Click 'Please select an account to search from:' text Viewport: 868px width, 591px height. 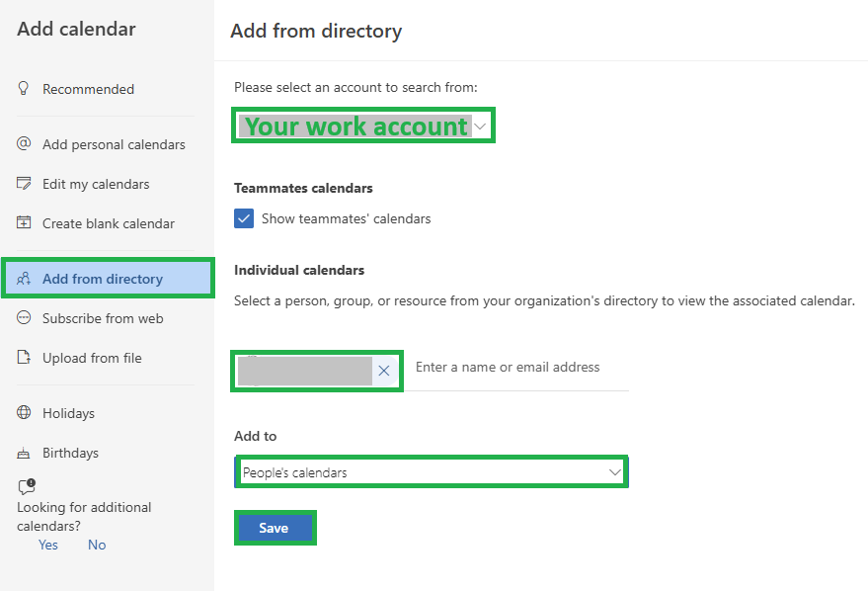coord(355,87)
